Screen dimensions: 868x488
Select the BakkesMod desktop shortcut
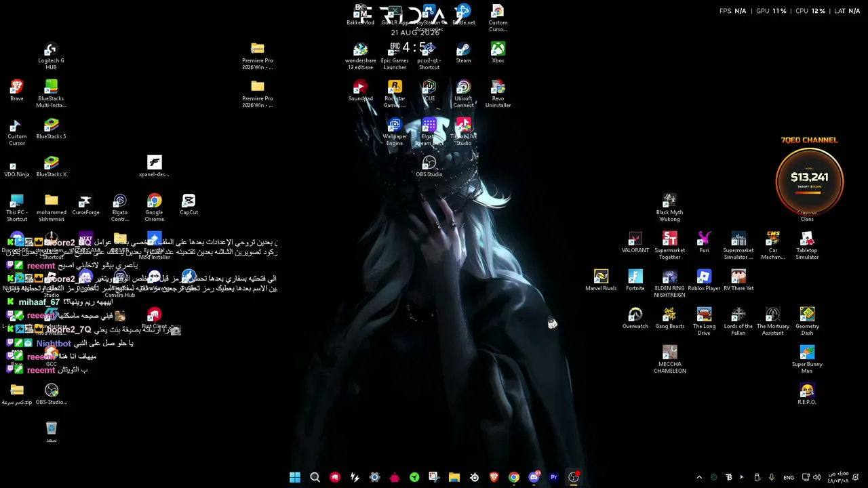(360, 15)
